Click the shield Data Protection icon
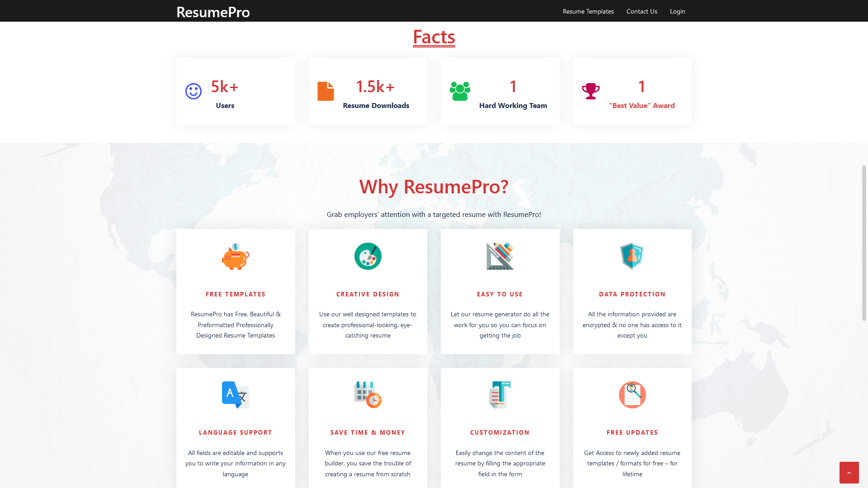 [632, 256]
